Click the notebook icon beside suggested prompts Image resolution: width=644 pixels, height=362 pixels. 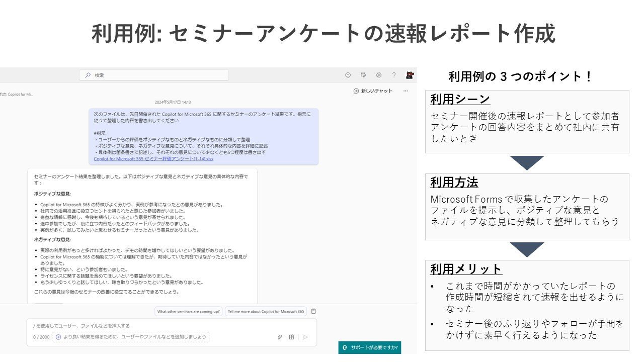[313, 311]
